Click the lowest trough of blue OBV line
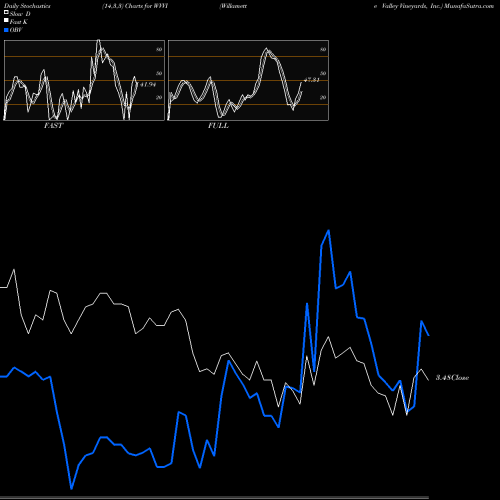The height and width of the screenshot is (500, 500). pyautogui.click(x=71, y=489)
